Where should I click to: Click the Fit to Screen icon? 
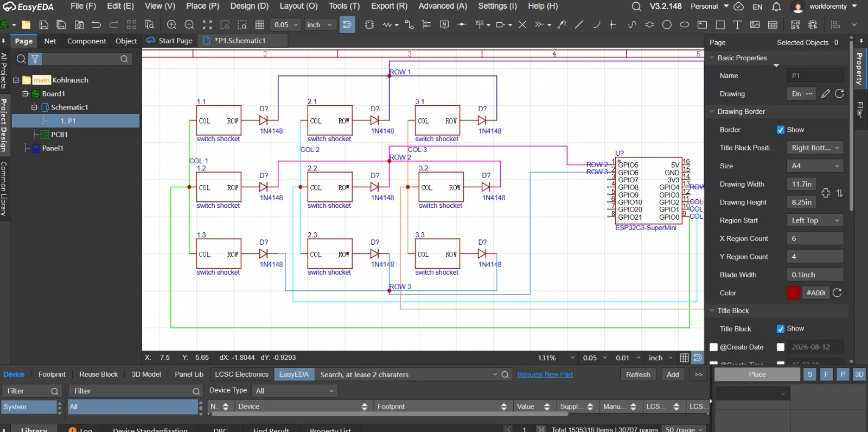[x=207, y=25]
